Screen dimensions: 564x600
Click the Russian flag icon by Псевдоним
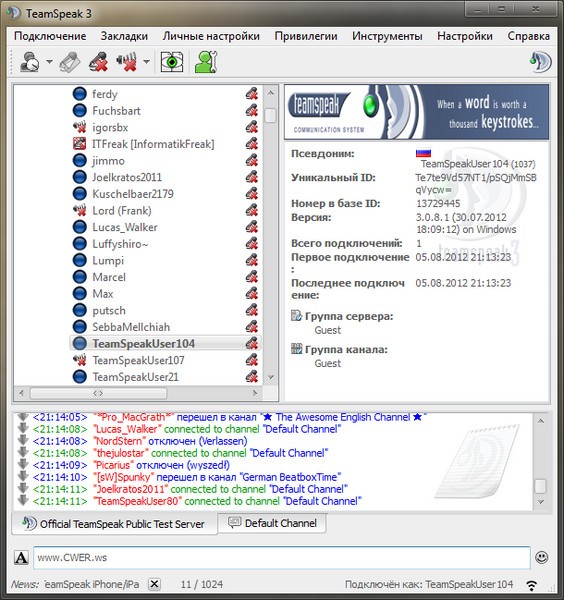(x=423, y=153)
